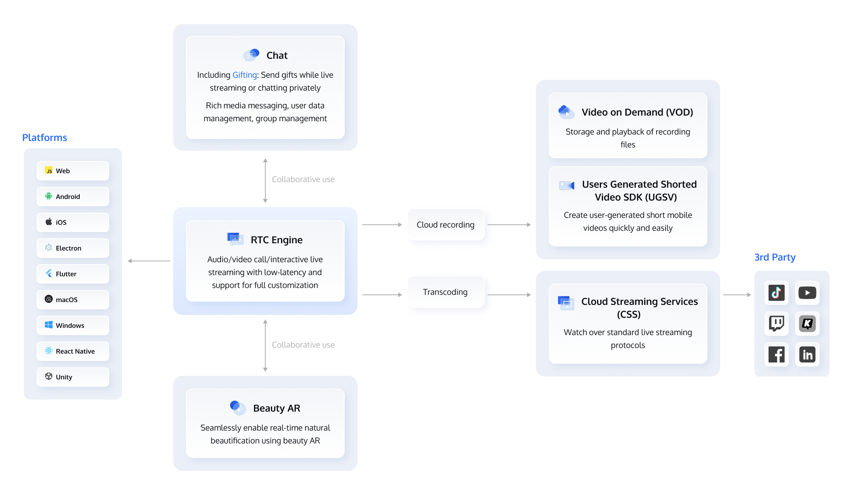Select the iOS platform item

73,222
